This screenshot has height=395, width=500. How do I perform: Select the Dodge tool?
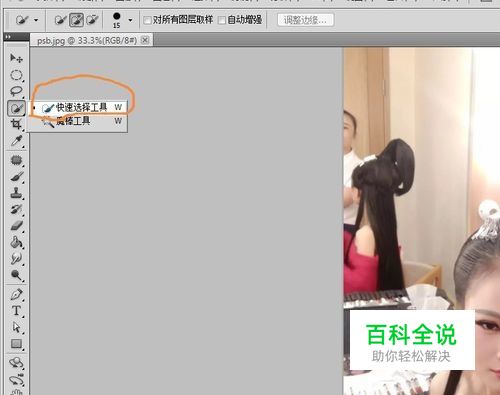[x=16, y=275]
